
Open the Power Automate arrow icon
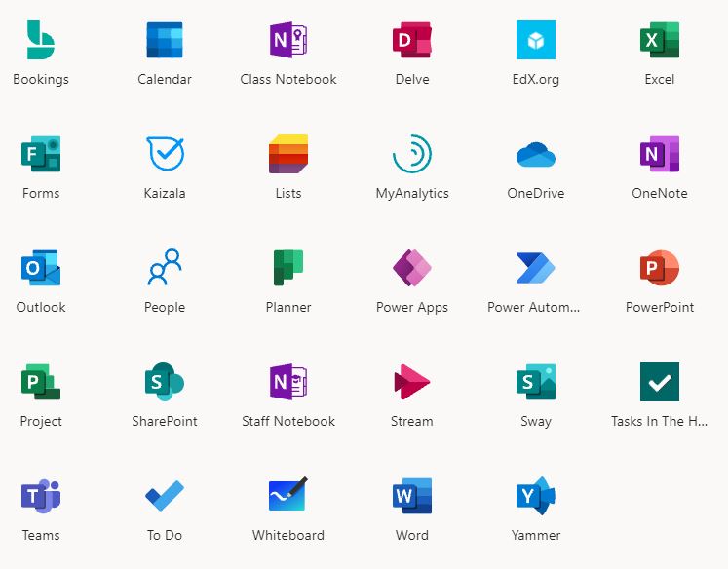tap(536, 268)
